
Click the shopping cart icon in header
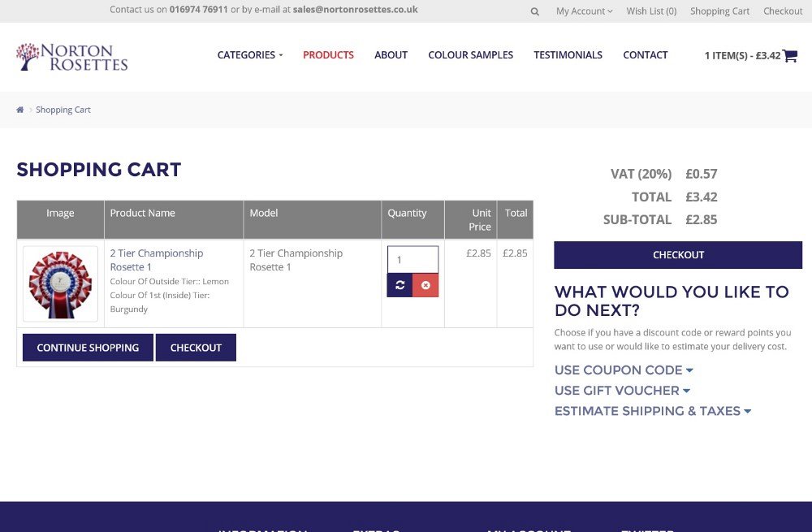click(x=789, y=56)
